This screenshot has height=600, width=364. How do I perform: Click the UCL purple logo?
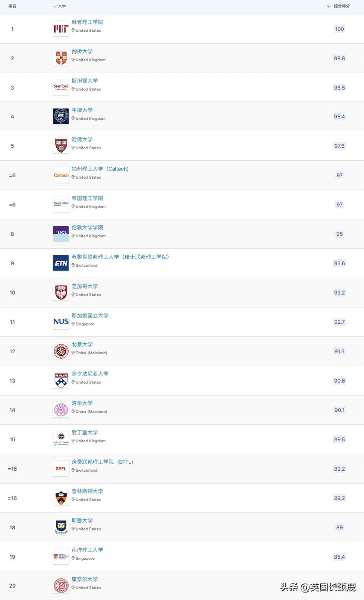coord(61,234)
